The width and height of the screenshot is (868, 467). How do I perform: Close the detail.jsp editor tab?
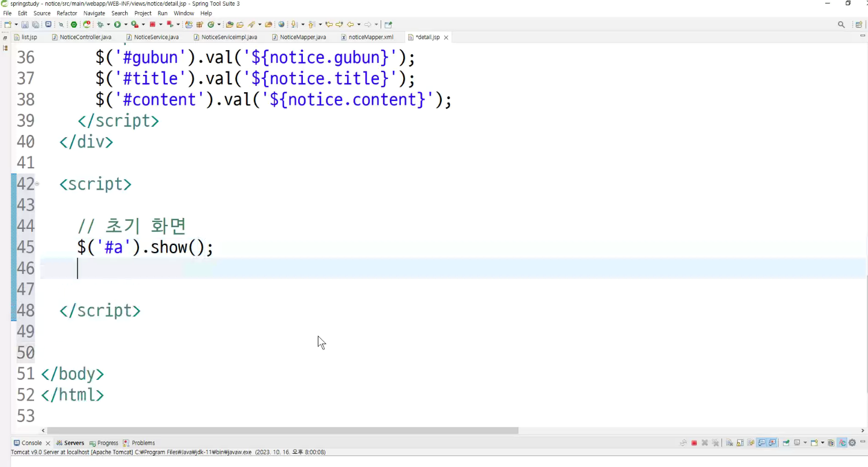pyautogui.click(x=446, y=37)
